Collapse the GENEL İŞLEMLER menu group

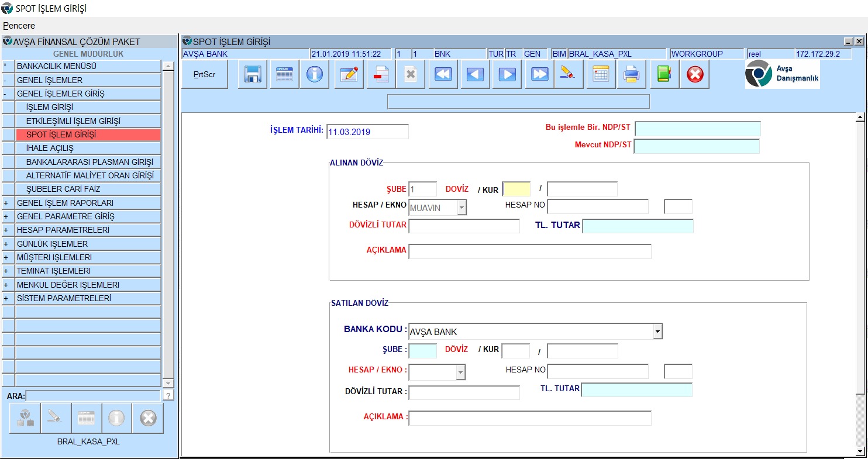click(8, 80)
